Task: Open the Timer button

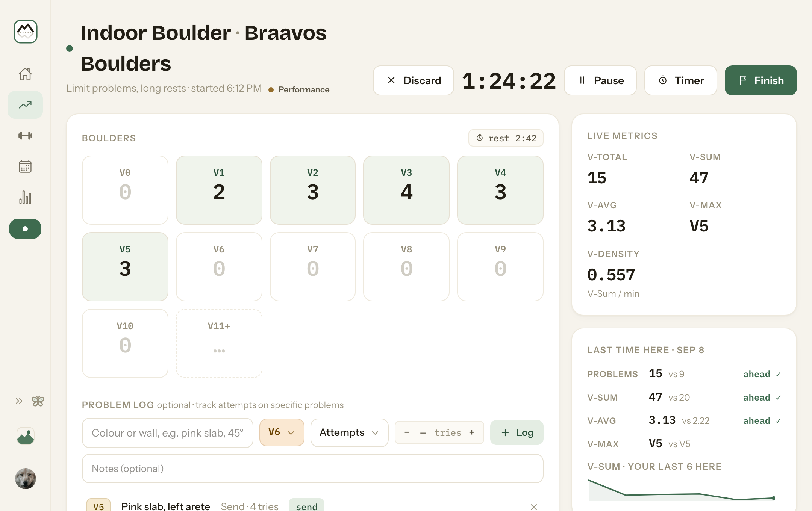Action: click(x=681, y=80)
